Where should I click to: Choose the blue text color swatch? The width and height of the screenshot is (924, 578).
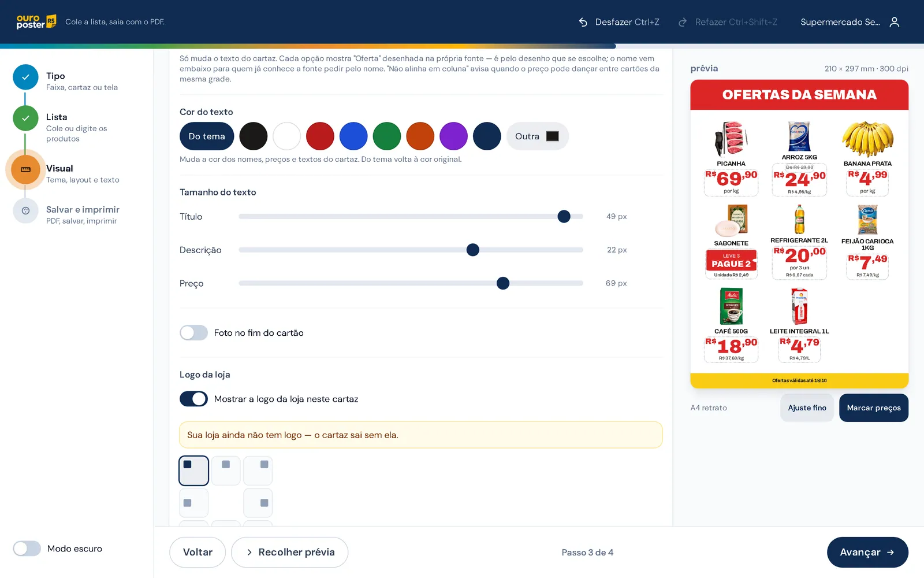tap(353, 136)
